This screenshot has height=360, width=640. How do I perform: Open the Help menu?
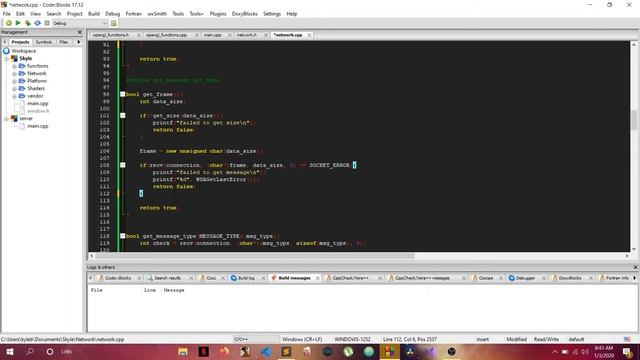(291, 13)
